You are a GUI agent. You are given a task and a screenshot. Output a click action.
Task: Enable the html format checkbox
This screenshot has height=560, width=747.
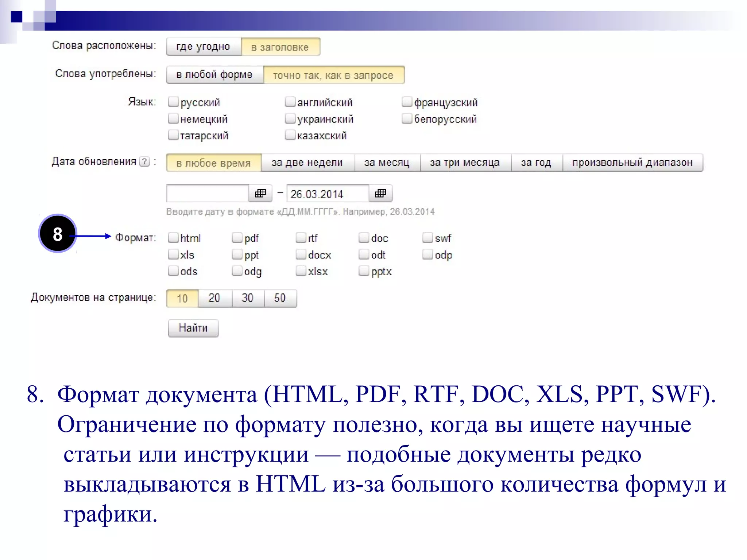pyautogui.click(x=173, y=238)
